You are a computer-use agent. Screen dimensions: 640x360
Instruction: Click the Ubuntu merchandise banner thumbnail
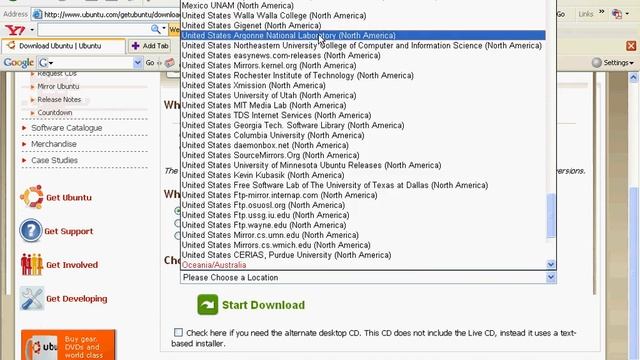[68, 345]
